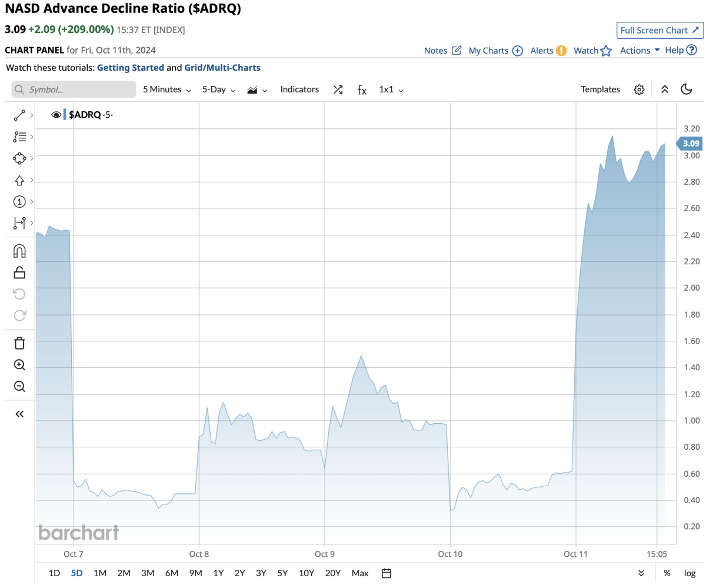
Task: Click the compare symbols shuffle icon
Action: pos(338,89)
